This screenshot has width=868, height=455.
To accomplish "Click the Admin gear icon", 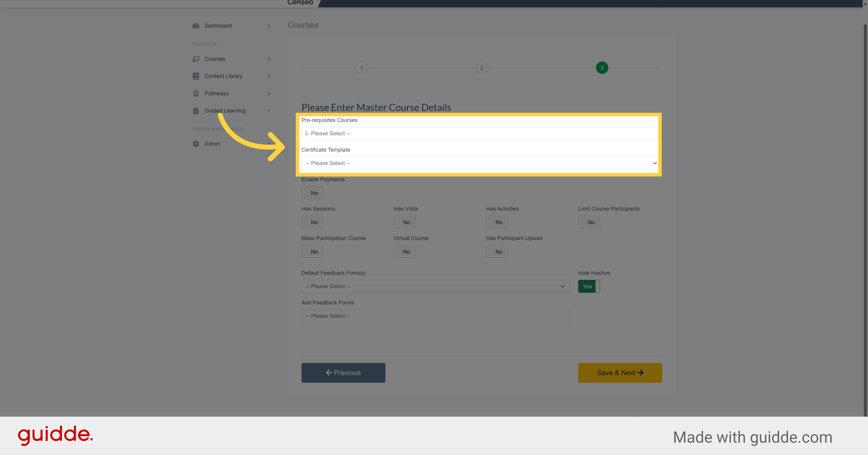I will pyautogui.click(x=196, y=144).
